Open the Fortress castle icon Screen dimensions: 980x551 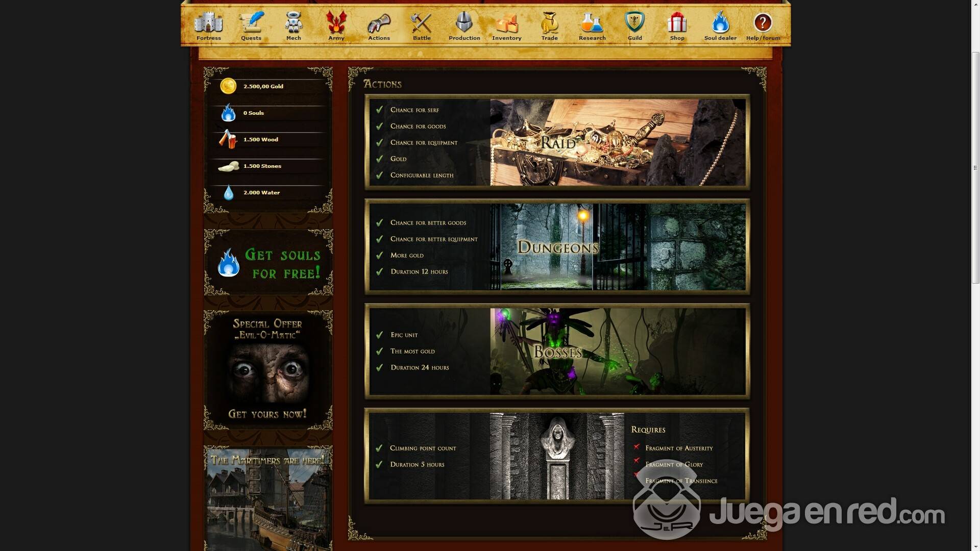click(x=208, y=23)
